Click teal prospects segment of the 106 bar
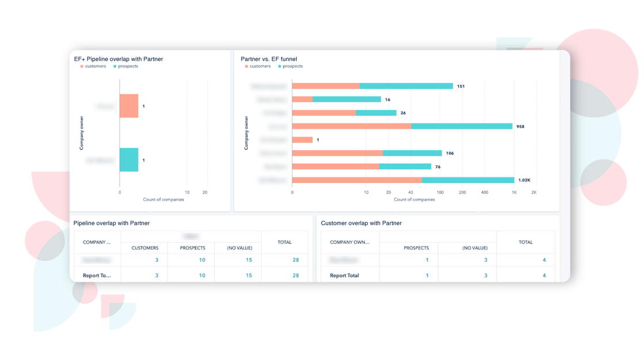The width and height of the screenshot is (644, 357). click(x=412, y=153)
